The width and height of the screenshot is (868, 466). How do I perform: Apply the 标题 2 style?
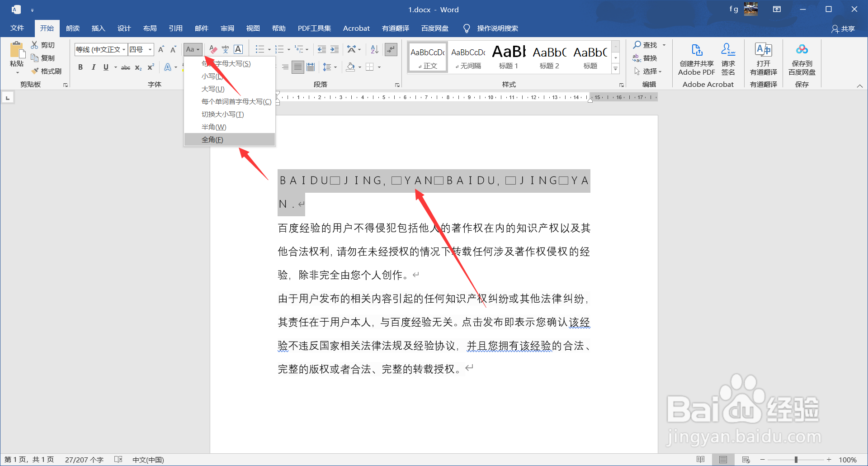[549, 57]
